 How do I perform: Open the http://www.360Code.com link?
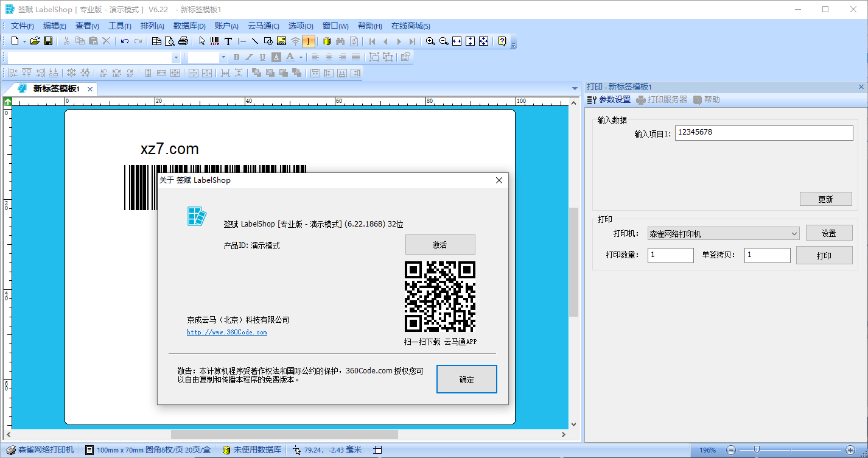pyautogui.click(x=226, y=332)
